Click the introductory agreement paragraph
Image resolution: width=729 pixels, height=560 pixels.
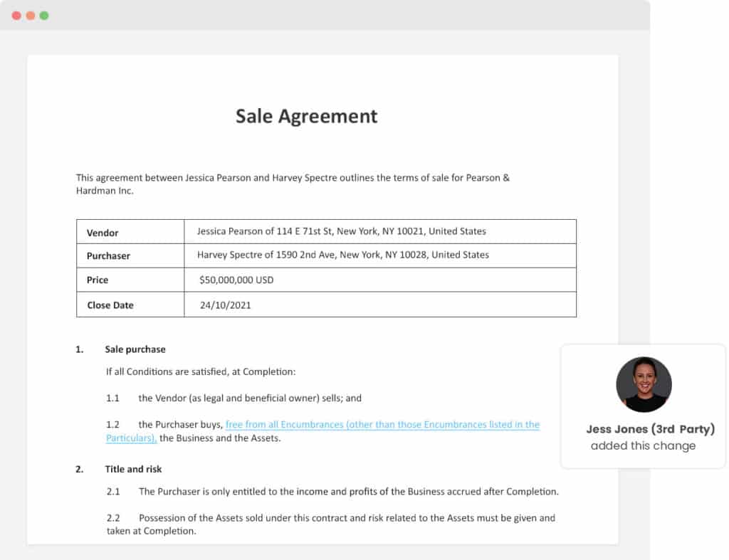(x=292, y=184)
